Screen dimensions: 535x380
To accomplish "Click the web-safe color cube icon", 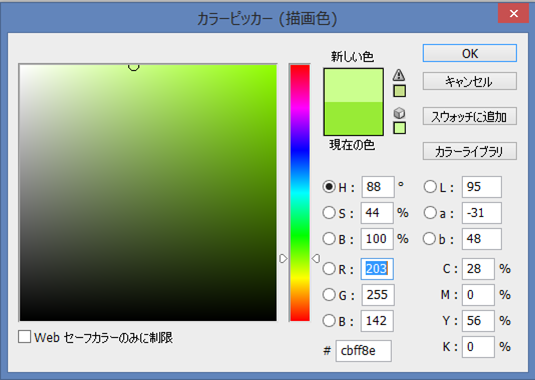I will (x=399, y=113).
